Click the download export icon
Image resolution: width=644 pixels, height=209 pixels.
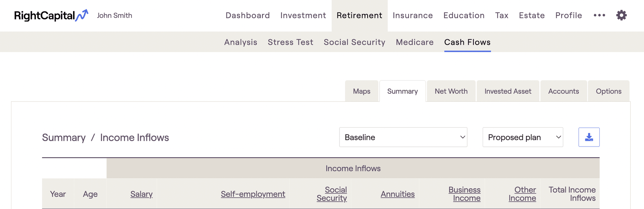click(589, 137)
